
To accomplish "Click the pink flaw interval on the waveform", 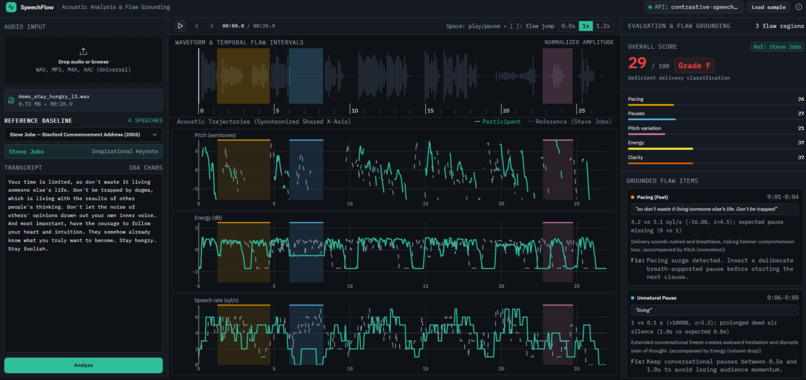I will (x=558, y=76).
